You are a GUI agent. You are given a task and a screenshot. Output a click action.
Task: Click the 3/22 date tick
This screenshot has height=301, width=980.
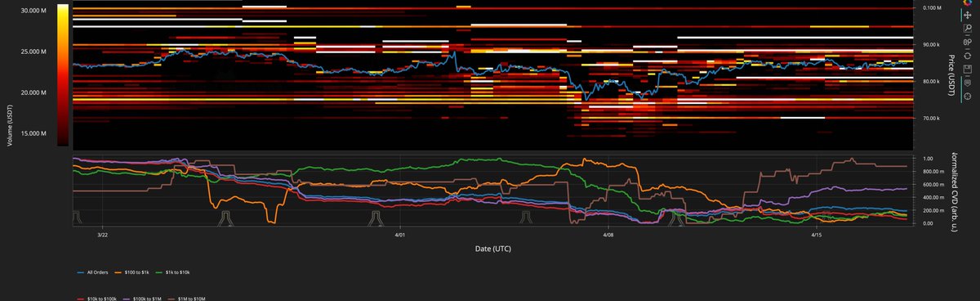tap(102, 235)
